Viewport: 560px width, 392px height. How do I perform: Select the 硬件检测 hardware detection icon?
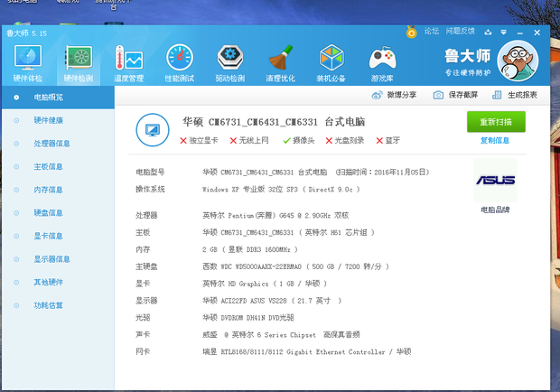coord(79,63)
